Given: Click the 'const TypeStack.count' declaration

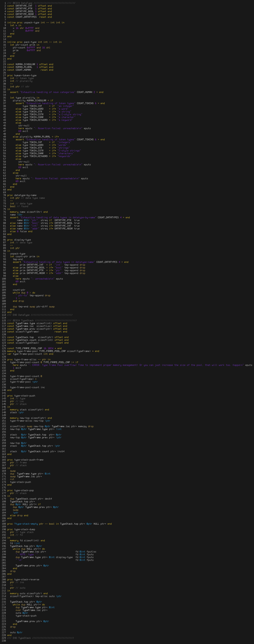Looking at the screenshot, I should click(x=38, y=340).
